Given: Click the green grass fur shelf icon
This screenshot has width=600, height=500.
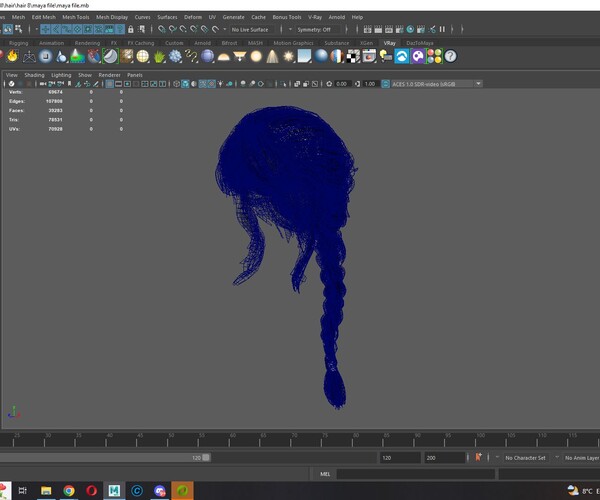Looking at the screenshot, I should click(159, 57).
